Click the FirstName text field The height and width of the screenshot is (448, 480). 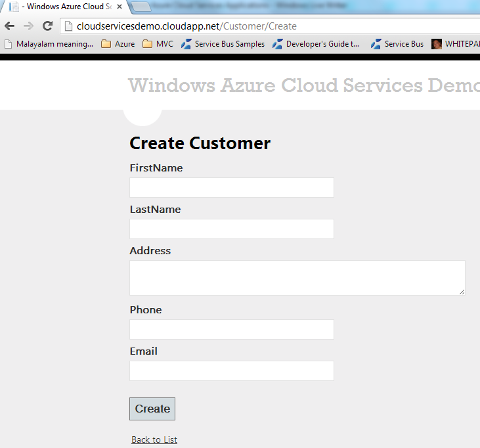[232, 187]
